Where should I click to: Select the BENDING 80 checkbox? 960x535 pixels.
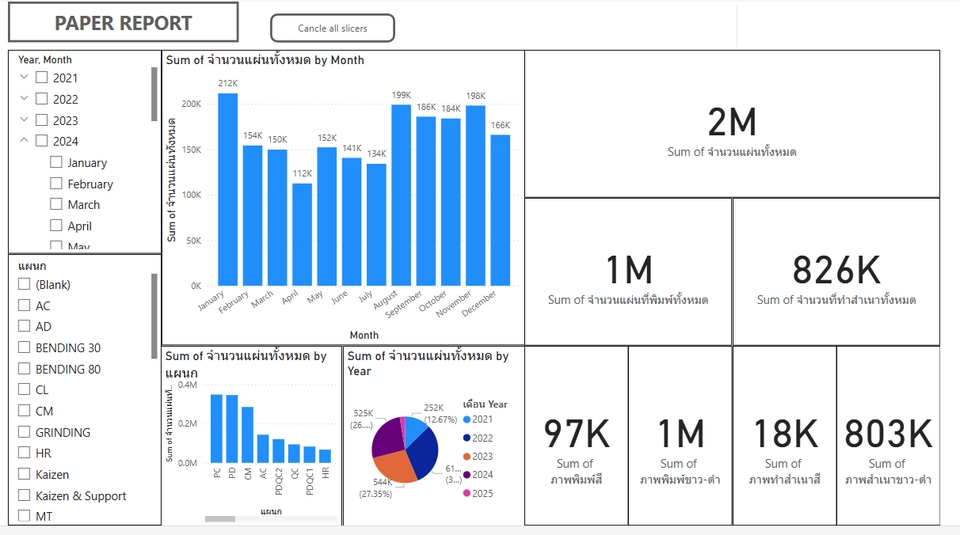(24, 369)
